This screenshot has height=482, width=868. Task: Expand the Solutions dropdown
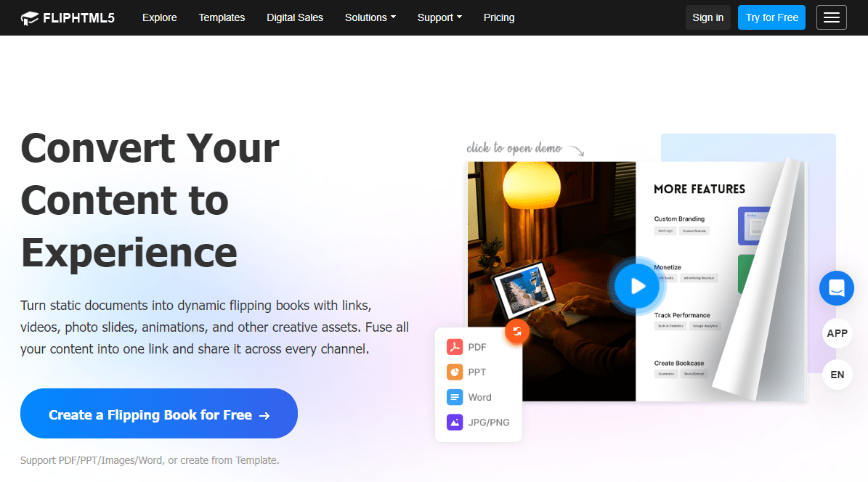pos(370,17)
